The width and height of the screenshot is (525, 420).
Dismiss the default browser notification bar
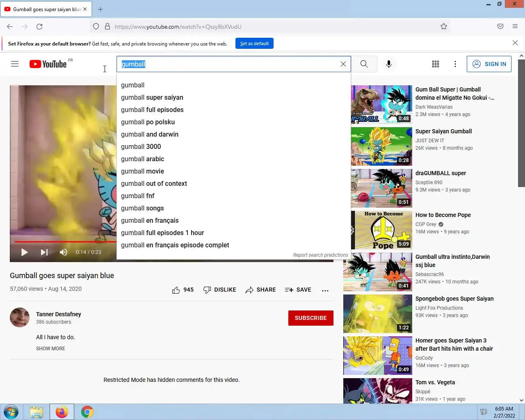[515, 43]
